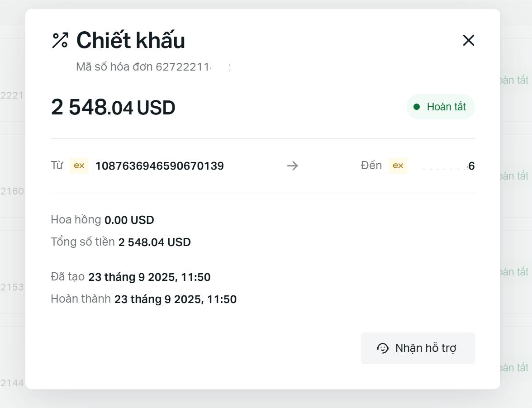Click the Hoa hồng 0.00 USD line

tap(103, 220)
